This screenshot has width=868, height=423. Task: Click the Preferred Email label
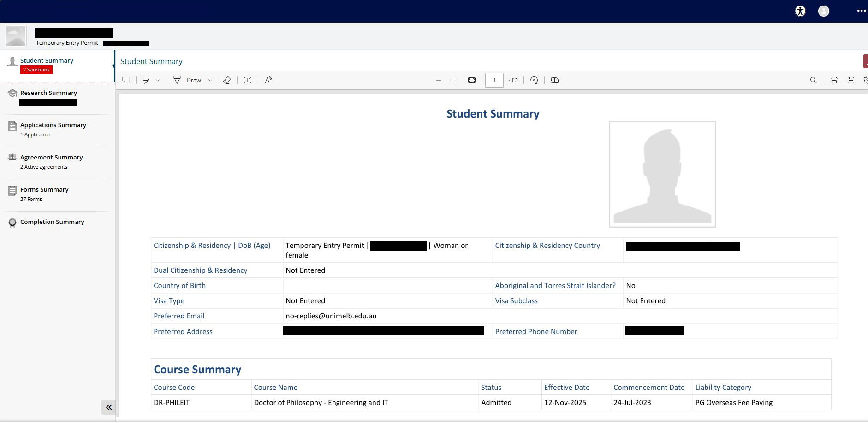coord(179,316)
